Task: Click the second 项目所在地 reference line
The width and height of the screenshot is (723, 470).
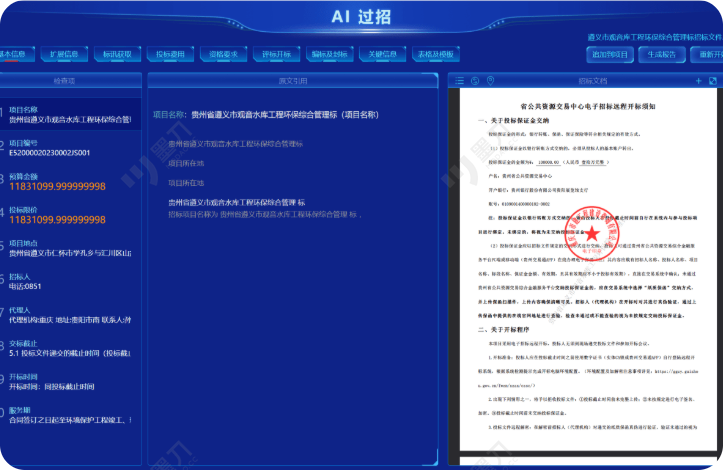Action: pyautogui.click(x=186, y=183)
